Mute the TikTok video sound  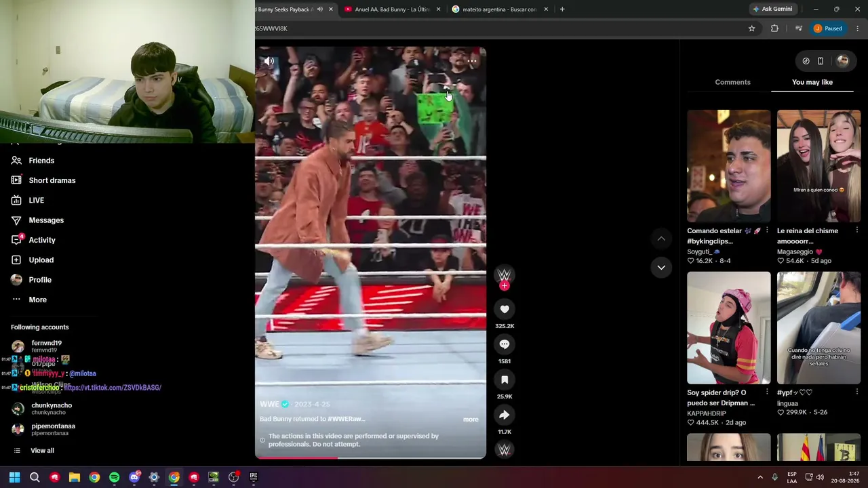pos(269,61)
